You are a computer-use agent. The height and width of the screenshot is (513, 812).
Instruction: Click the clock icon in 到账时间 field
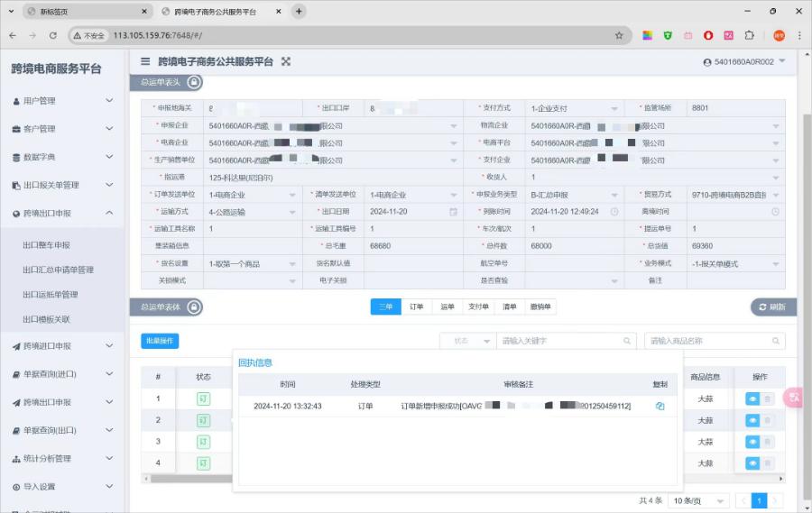click(614, 212)
